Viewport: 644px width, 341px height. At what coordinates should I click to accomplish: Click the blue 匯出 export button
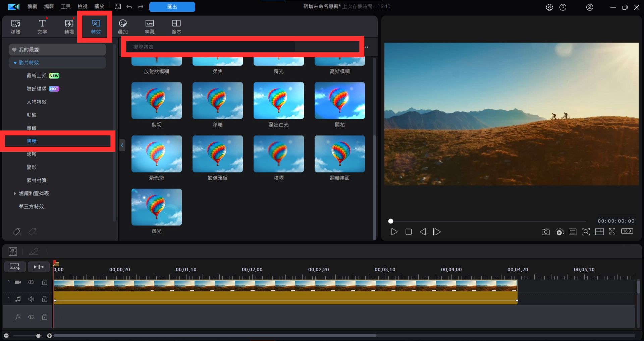click(172, 7)
